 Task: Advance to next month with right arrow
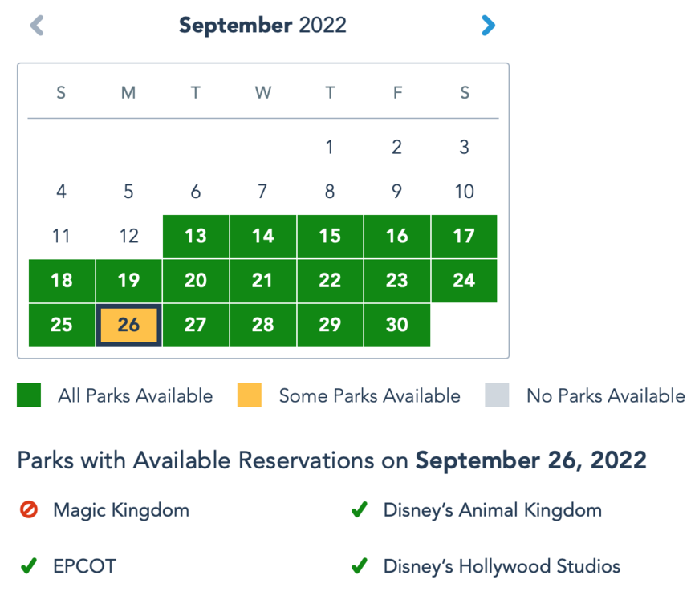pos(488,26)
